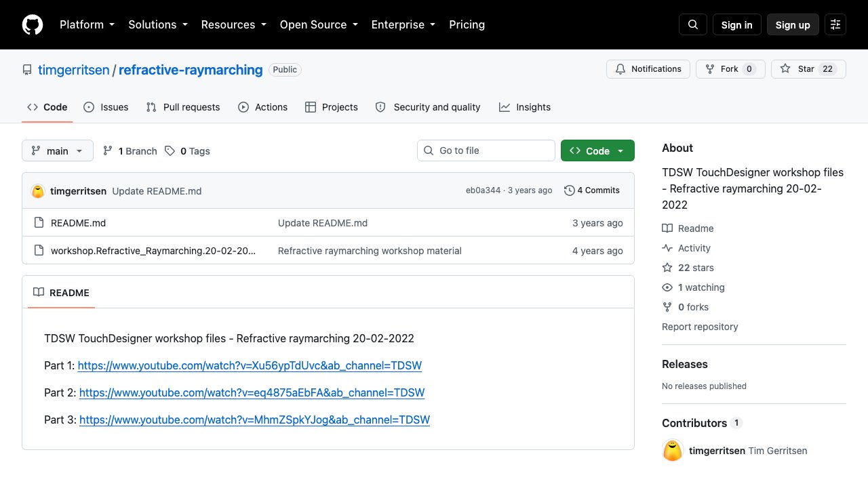Image resolution: width=868 pixels, height=488 pixels.
Task: Open the workshop.Refractive_Raymarching file name
Action: click(153, 251)
